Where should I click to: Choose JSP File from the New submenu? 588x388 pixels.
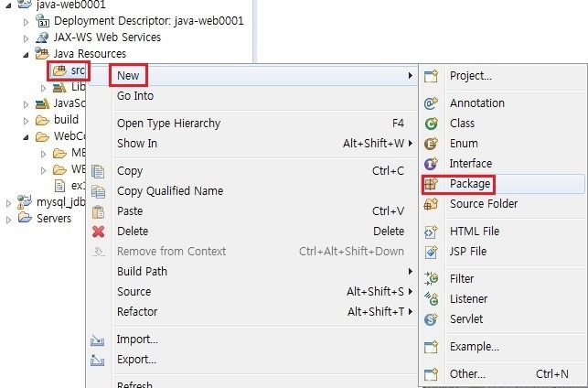(503, 252)
